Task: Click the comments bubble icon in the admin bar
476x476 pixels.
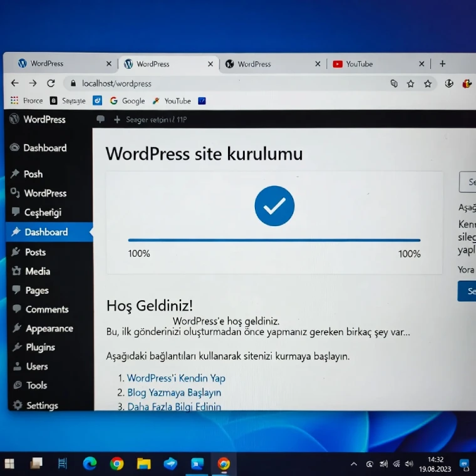Action: pos(100,119)
